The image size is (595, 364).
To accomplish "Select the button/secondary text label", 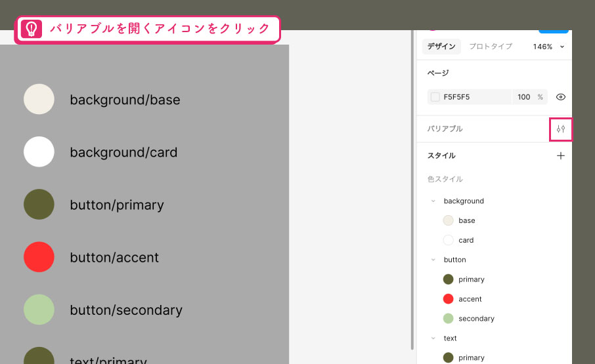I will point(126,310).
